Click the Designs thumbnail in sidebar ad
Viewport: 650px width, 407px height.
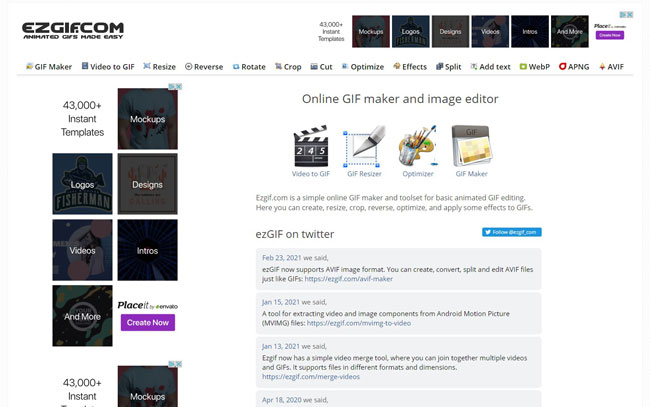pos(148,184)
